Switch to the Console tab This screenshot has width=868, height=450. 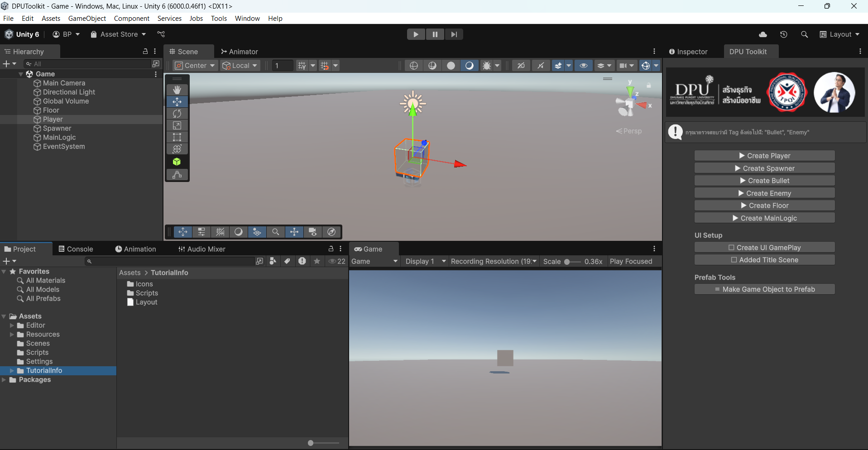(76, 249)
